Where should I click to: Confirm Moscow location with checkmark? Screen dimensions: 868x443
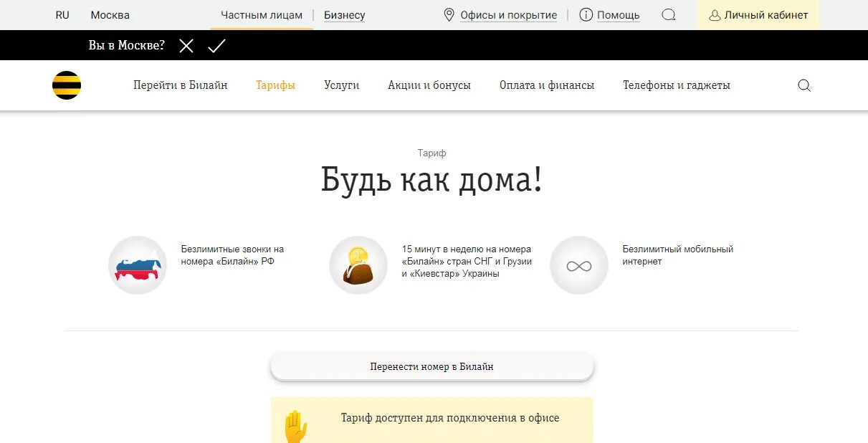(x=216, y=46)
